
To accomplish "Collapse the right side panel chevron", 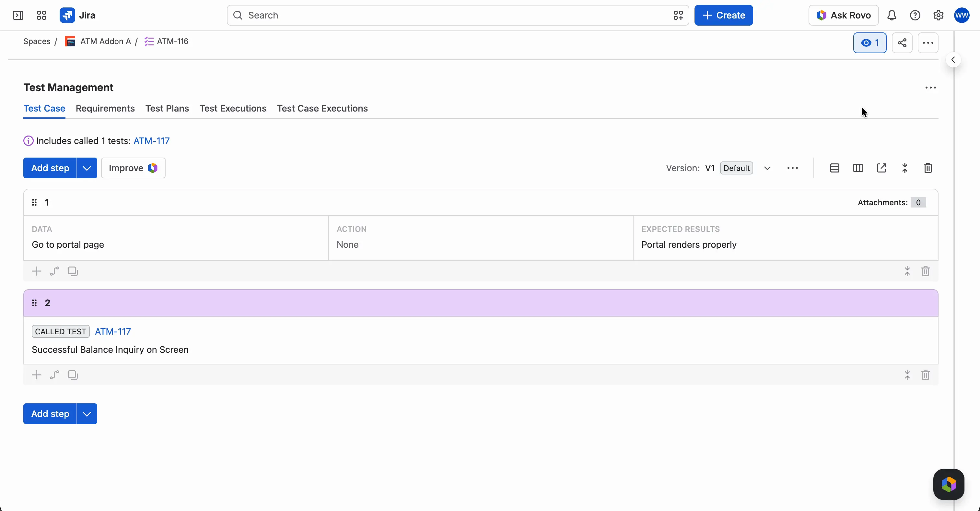I will [953, 60].
